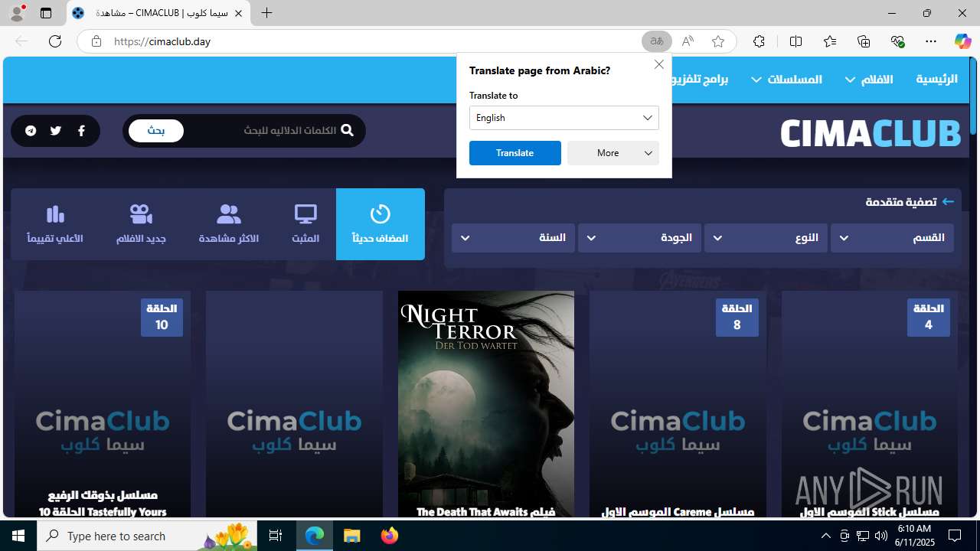The image size is (980, 551).
Task: Open Browser essentials icon
Action: [x=897, y=41]
